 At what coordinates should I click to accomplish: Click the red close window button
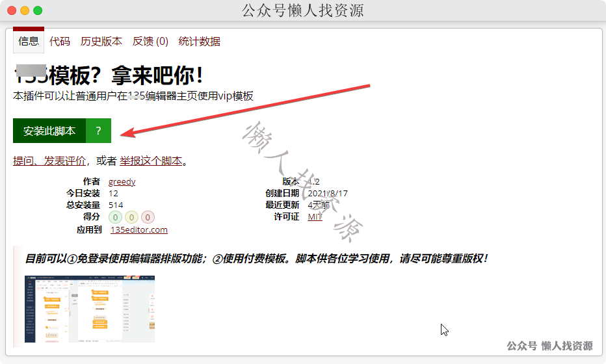pos(12,10)
